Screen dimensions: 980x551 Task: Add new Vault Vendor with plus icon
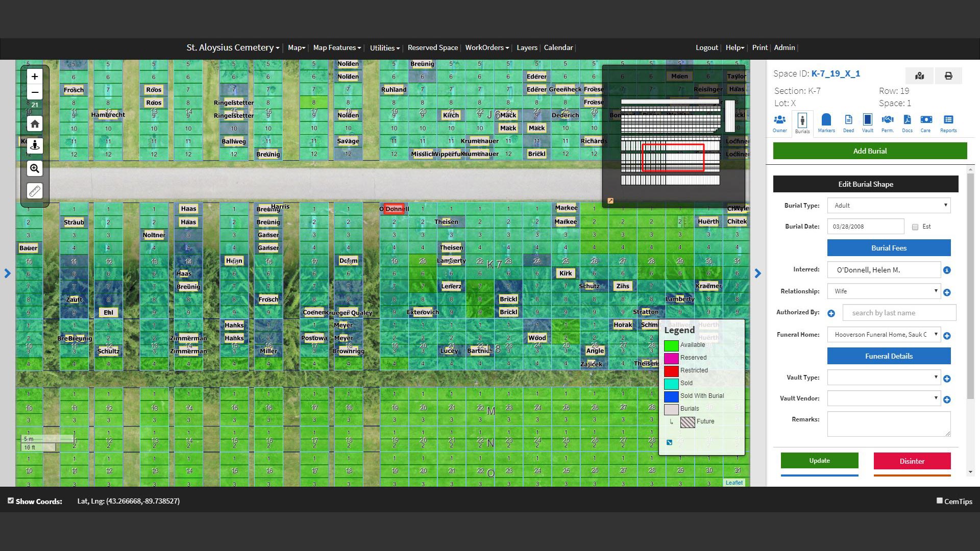(x=947, y=399)
